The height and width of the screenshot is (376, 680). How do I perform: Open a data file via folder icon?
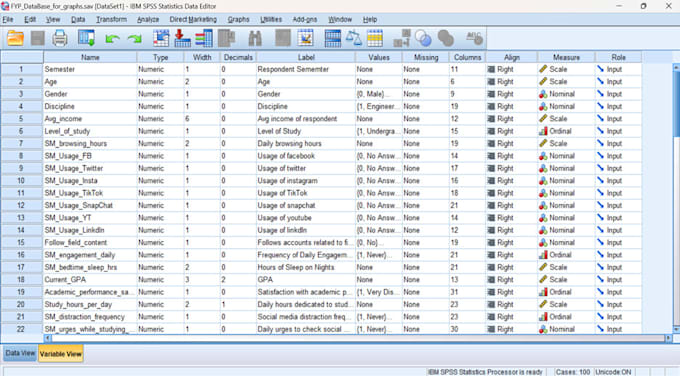[x=15, y=39]
